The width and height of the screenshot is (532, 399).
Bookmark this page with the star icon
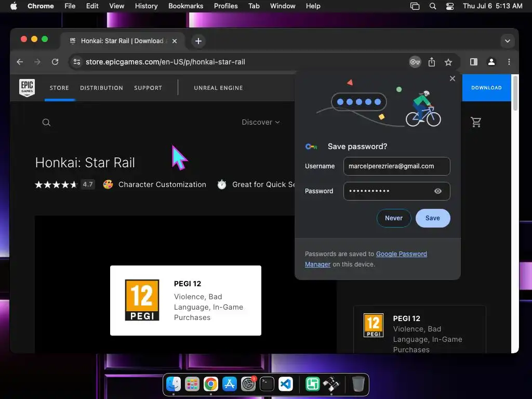click(448, 62)
